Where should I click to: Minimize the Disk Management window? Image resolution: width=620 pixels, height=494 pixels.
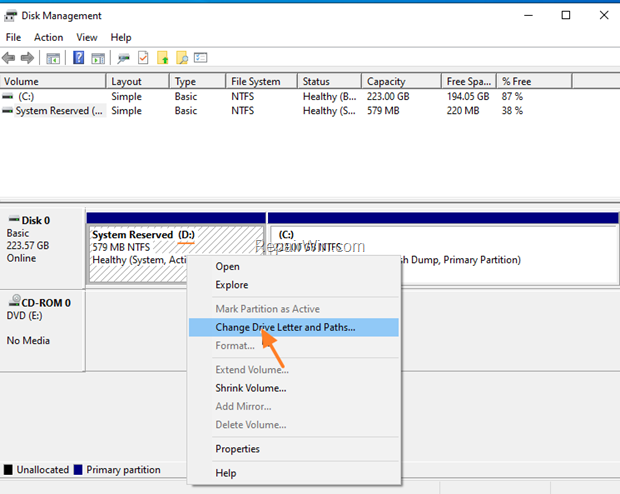click(528, 15)
